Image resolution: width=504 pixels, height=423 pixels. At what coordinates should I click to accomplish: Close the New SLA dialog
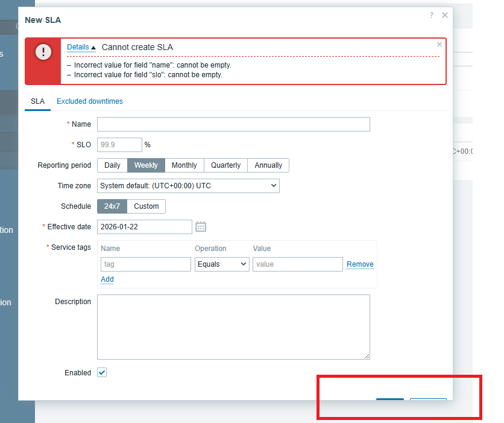(x=445, y=16)
